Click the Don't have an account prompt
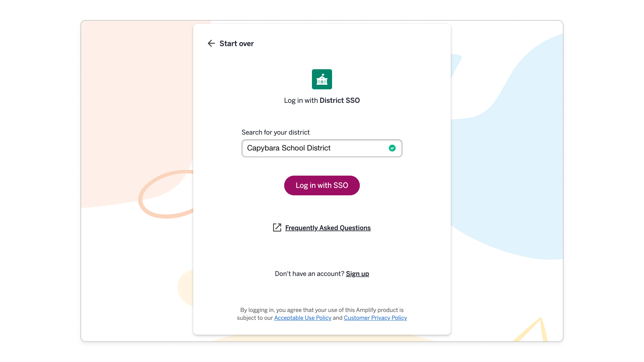This screenshot has height=362, width=644. coord(309,274)
